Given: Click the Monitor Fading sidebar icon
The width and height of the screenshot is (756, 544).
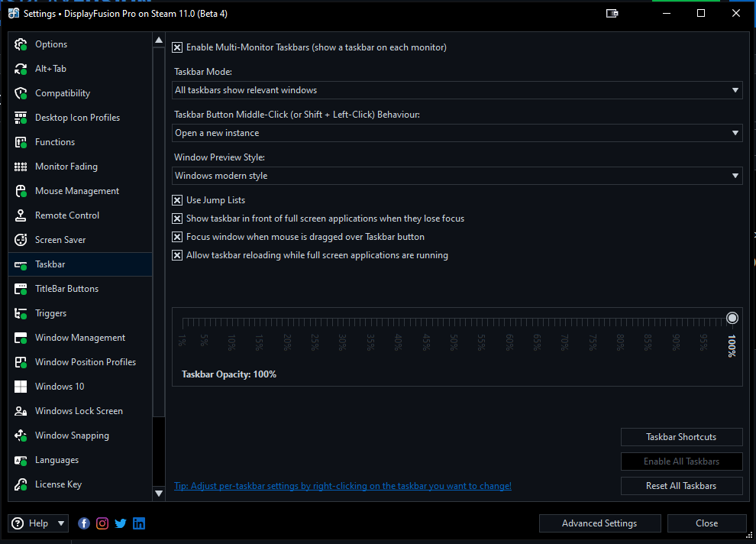Looking at the screenshot, I should pos(21,167).
